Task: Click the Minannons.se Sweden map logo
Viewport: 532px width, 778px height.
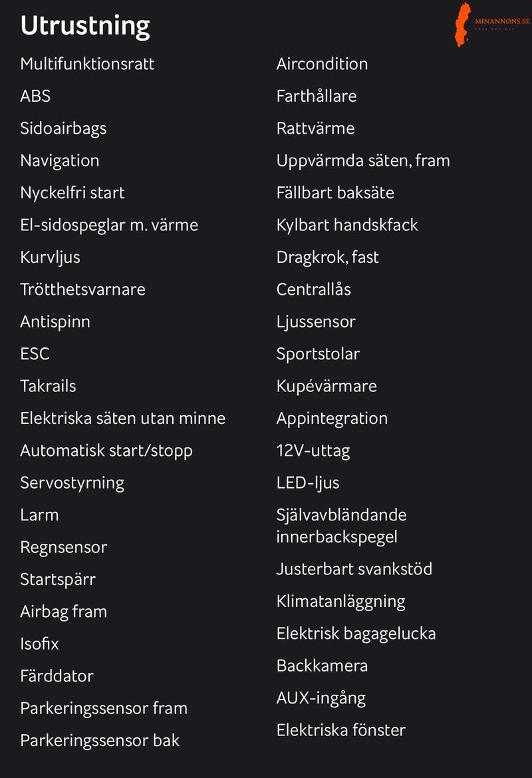Action: (x=463, y=25)
